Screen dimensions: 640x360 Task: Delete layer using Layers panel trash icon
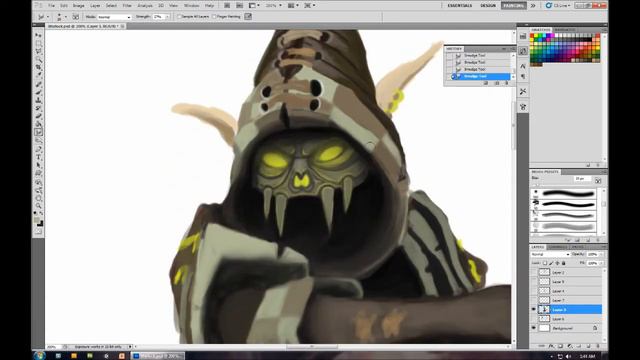coord(598,346)
